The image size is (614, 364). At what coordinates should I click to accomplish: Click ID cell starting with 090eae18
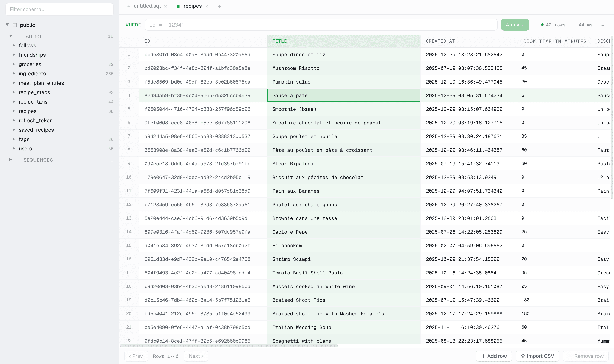tap(203, 164)
